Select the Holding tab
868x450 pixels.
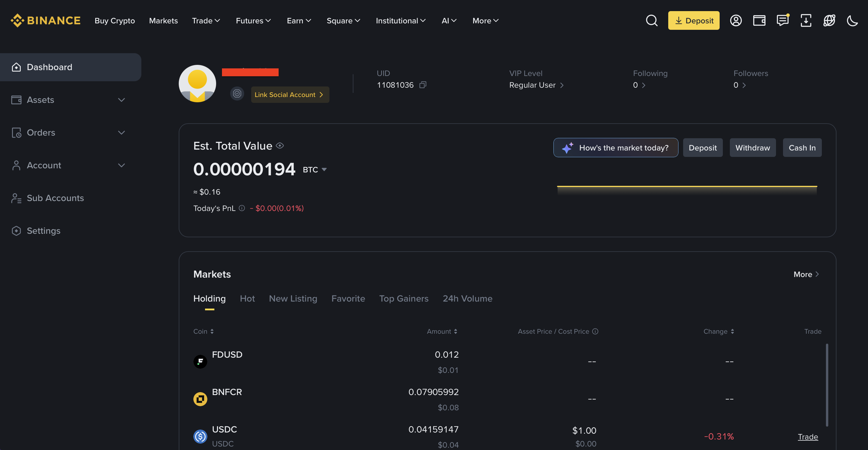coord(209,298)
